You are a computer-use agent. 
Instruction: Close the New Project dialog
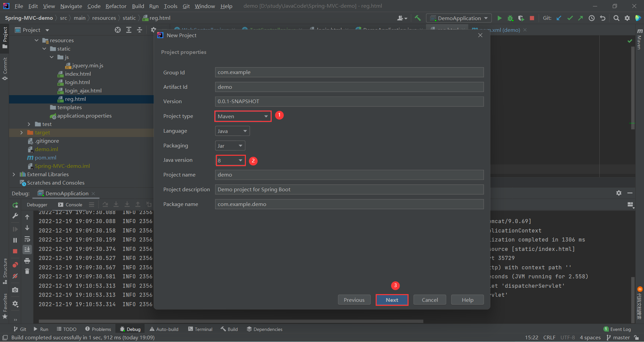(480, 35)
